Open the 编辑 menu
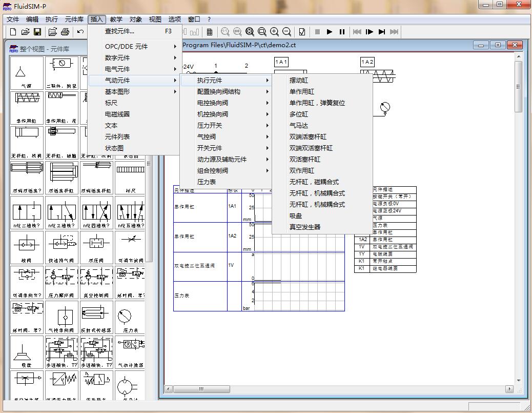532x413 pixels. point(32,19)
